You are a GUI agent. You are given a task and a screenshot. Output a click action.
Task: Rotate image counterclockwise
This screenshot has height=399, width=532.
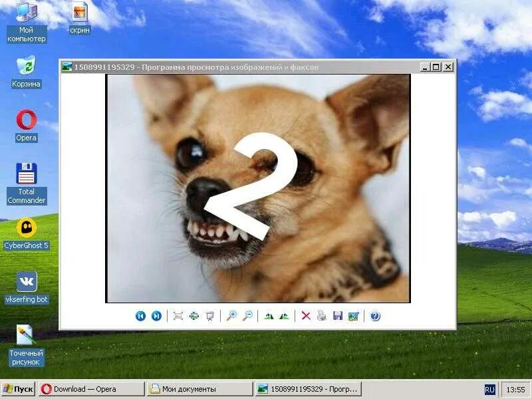[285, 316]
